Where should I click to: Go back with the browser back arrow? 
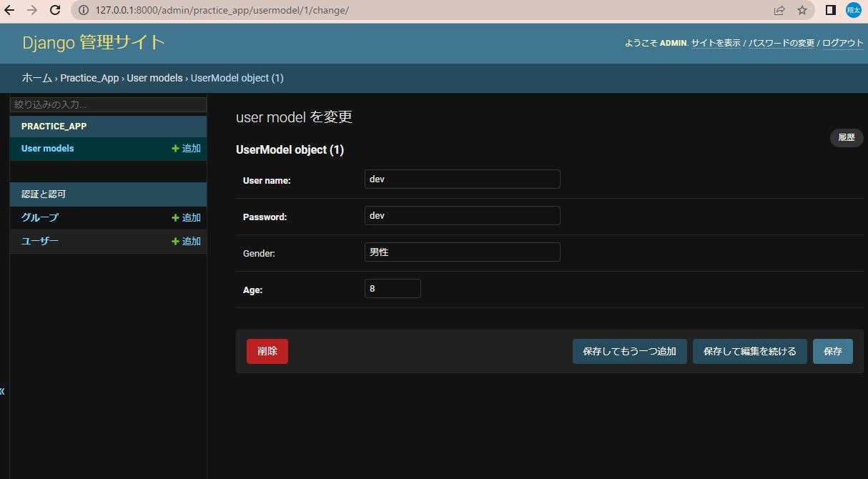pyautogui.click(x=9, y=11)
